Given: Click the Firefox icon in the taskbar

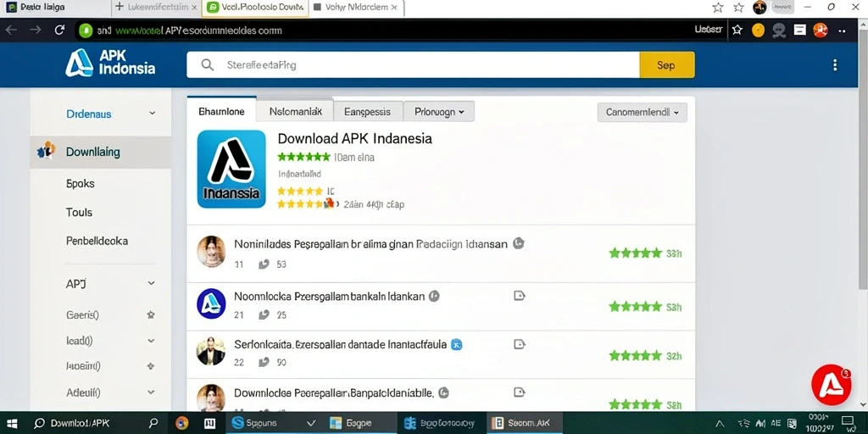Looking at the screenshot, I should coord(182,424).
